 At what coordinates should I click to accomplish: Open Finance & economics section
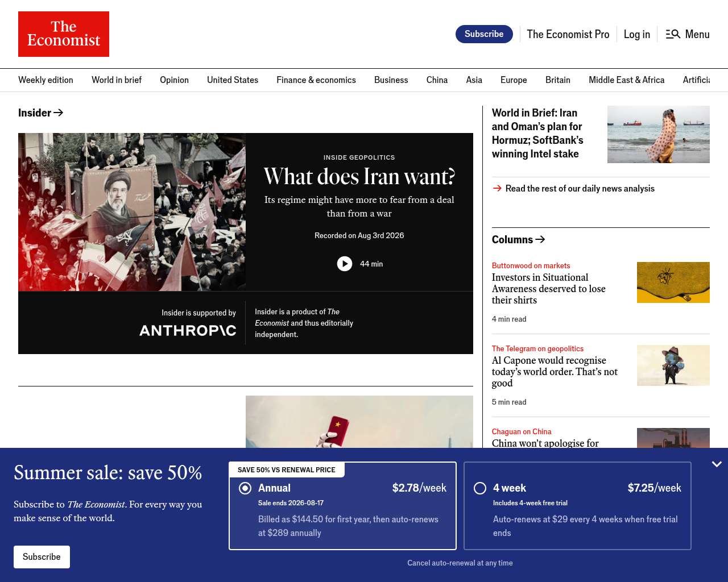(x=316, y=80)
